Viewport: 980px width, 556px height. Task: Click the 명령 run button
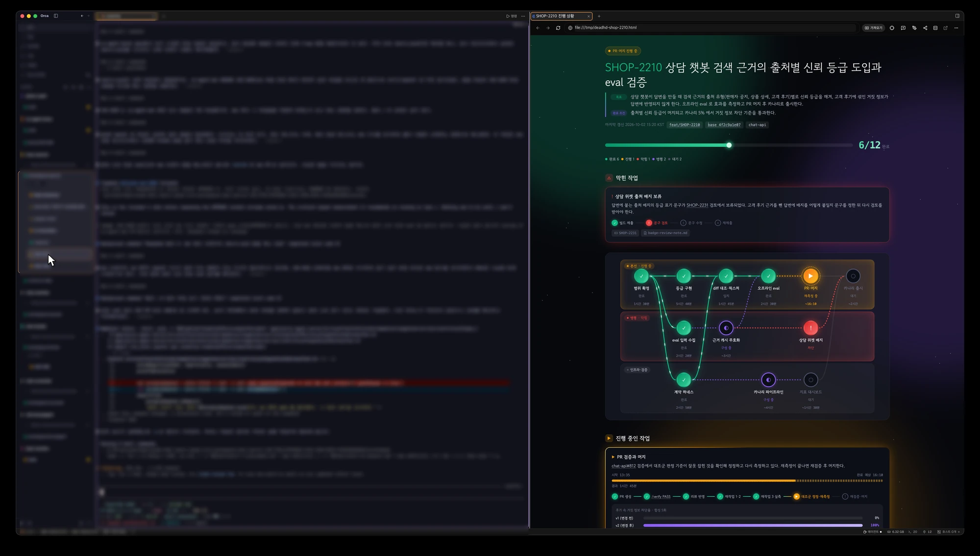[x=512, y=16]
